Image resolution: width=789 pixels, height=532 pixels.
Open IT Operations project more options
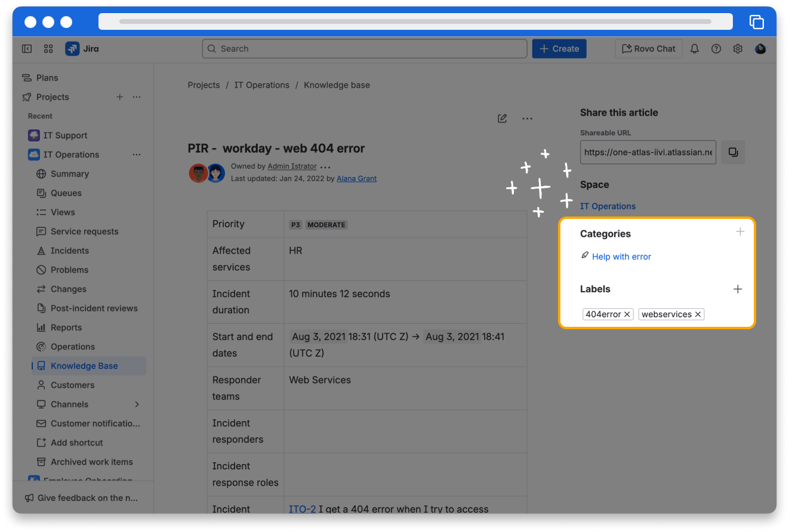(x=137, y=154)
